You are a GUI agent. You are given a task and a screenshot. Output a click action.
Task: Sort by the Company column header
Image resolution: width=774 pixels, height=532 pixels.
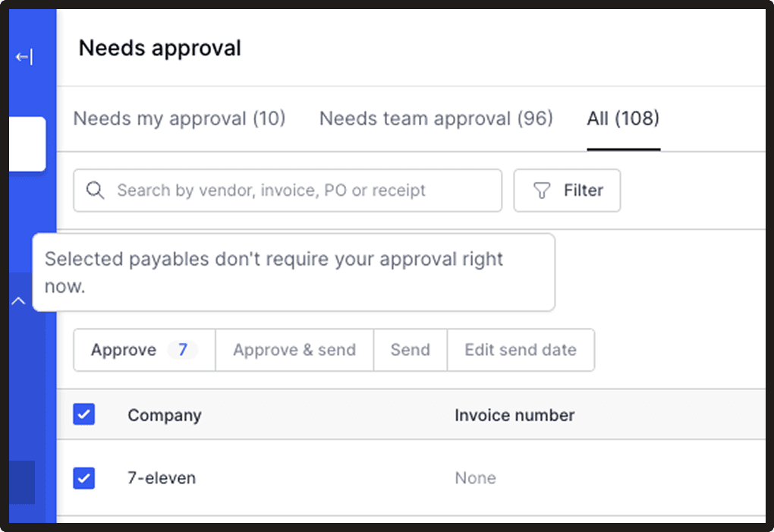point(164,414)
